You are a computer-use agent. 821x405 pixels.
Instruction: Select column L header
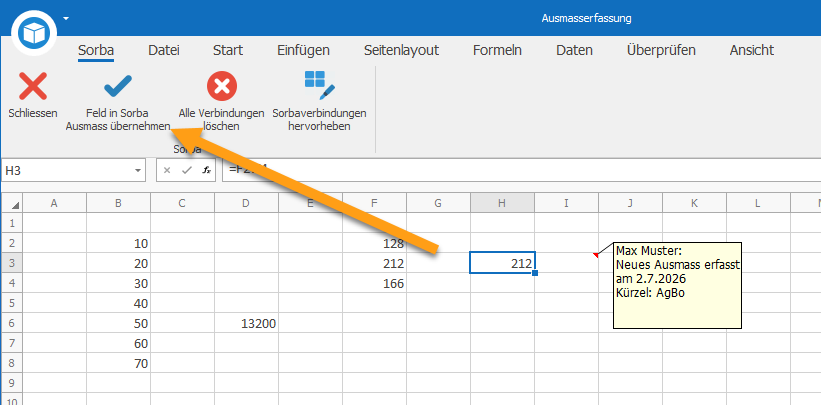click(758, 203)
